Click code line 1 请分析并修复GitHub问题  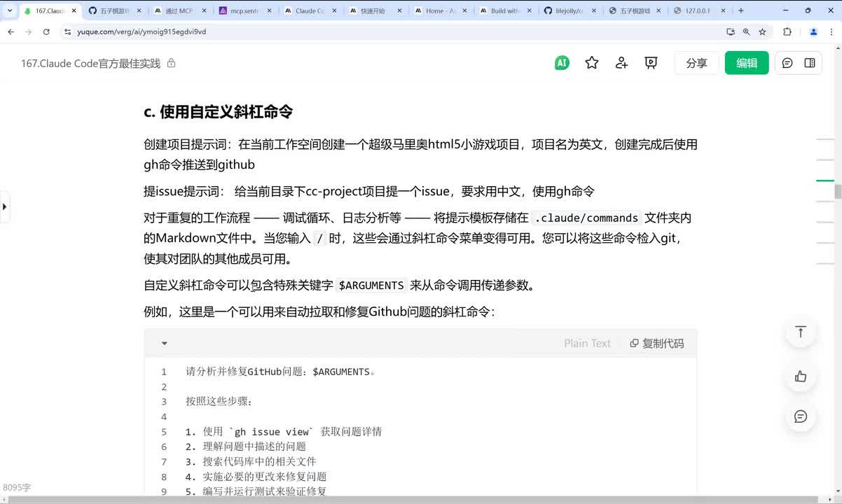point(282,372)
